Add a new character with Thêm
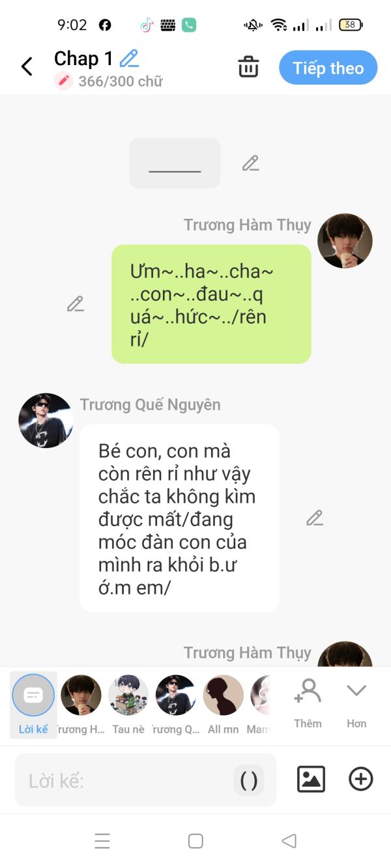 [308, 703]
